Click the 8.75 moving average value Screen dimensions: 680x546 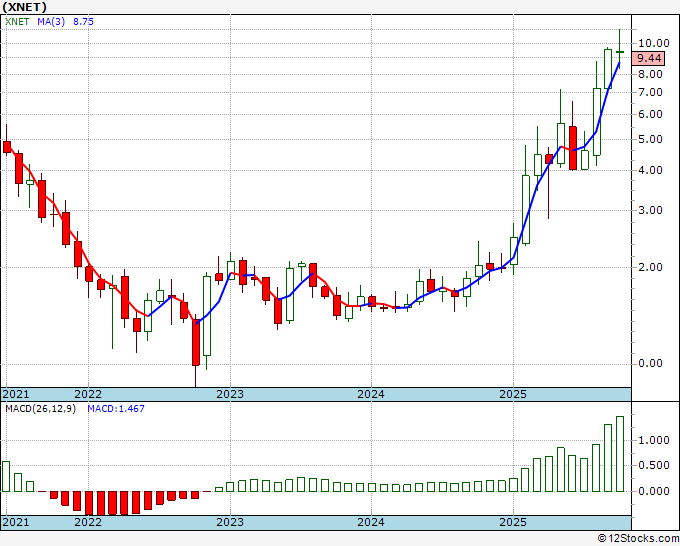coord(83,22)
